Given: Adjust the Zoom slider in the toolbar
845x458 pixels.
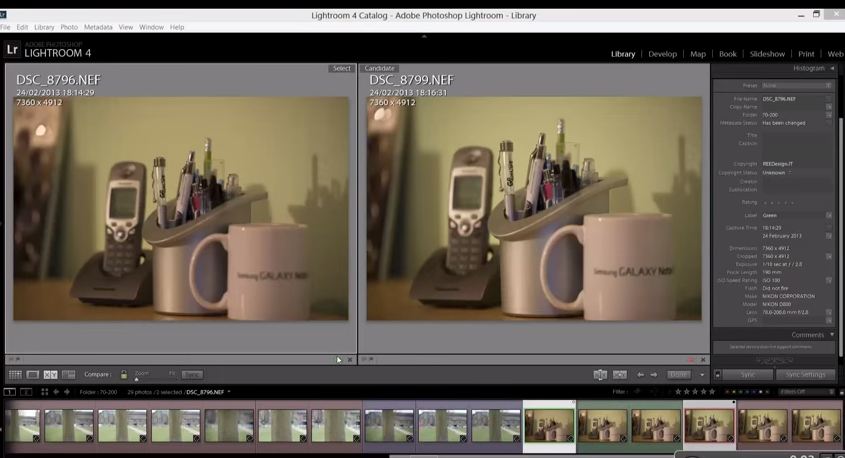Looking at the screenshot, I should pyautogui.click(x=137, y=378).
